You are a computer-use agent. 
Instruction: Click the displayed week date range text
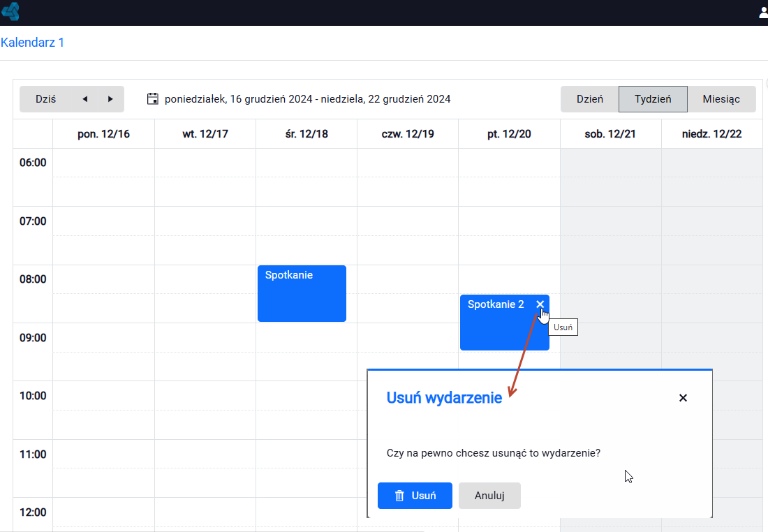tap(308, 99)
